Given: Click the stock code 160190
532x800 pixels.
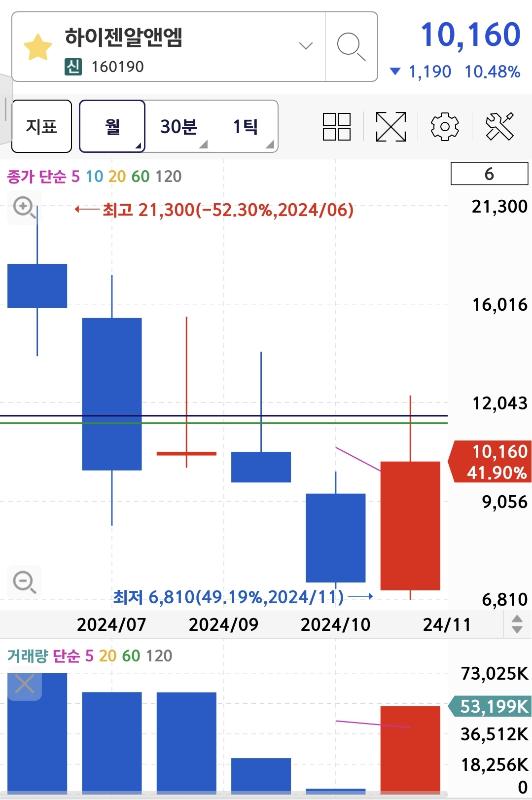Looking at the screenshot, I should (x=118, y=67).
